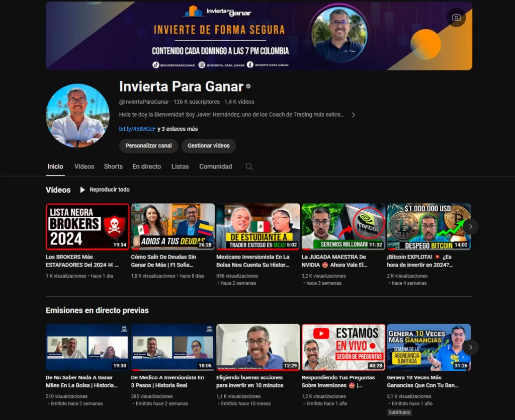Screen dimensions: 515x420
Task: Open the Despegó Bitcoin video thumbnail
Action: click(428, 226)
